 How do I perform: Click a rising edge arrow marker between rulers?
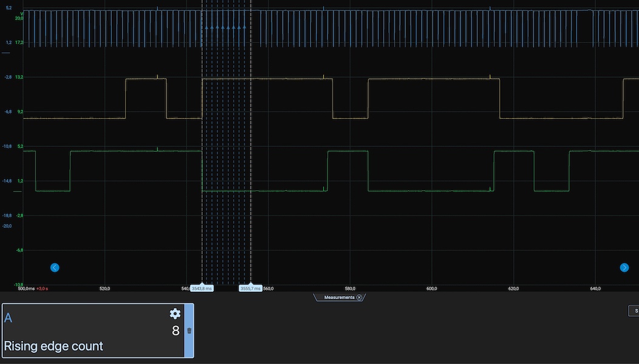tap(223, 28)
